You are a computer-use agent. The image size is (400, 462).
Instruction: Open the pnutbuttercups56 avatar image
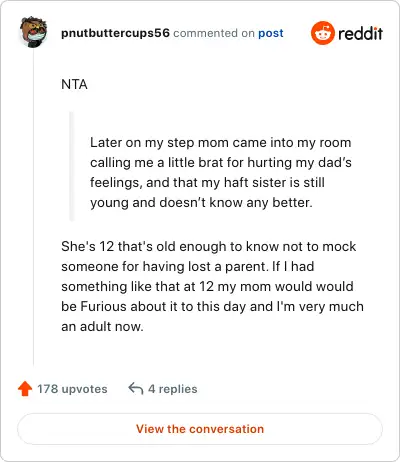pos(33,32)
